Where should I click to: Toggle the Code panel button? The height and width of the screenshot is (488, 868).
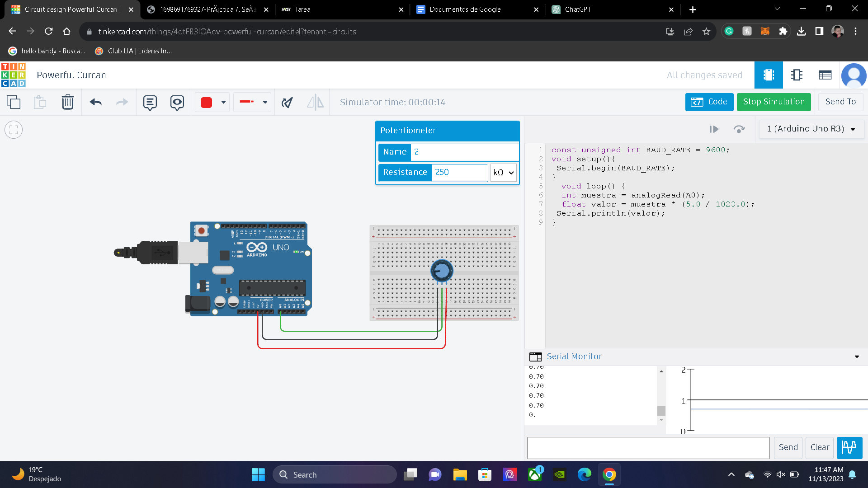click(709, 102)
